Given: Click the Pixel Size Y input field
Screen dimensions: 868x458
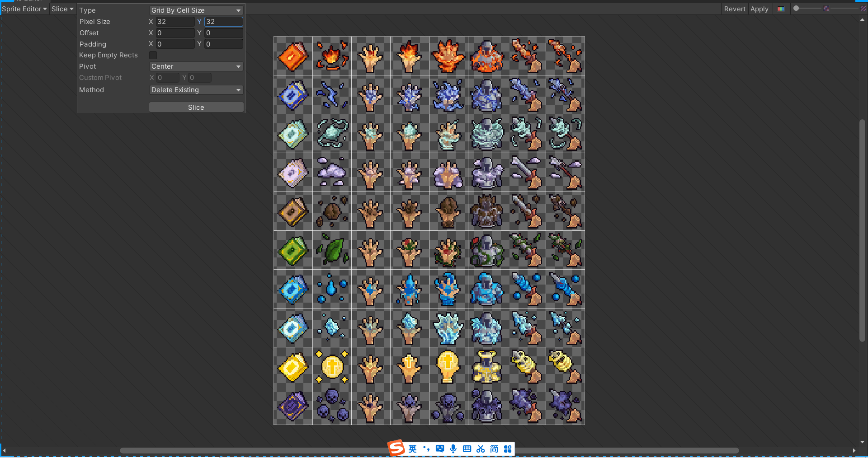Looking at the screenshot, I should (224, 22).
